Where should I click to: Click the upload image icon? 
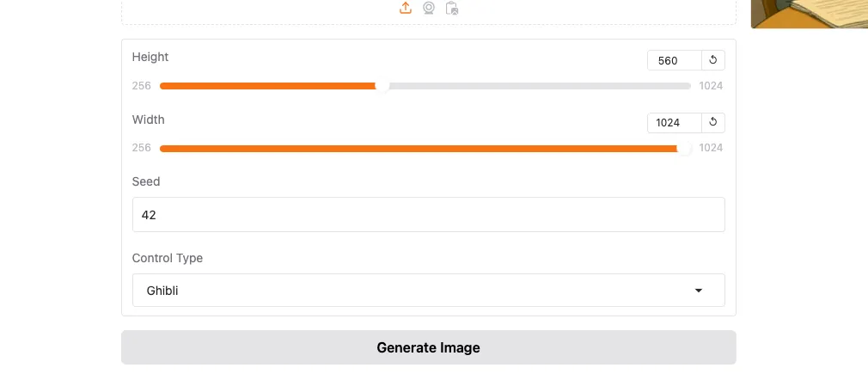coord(406,8)
